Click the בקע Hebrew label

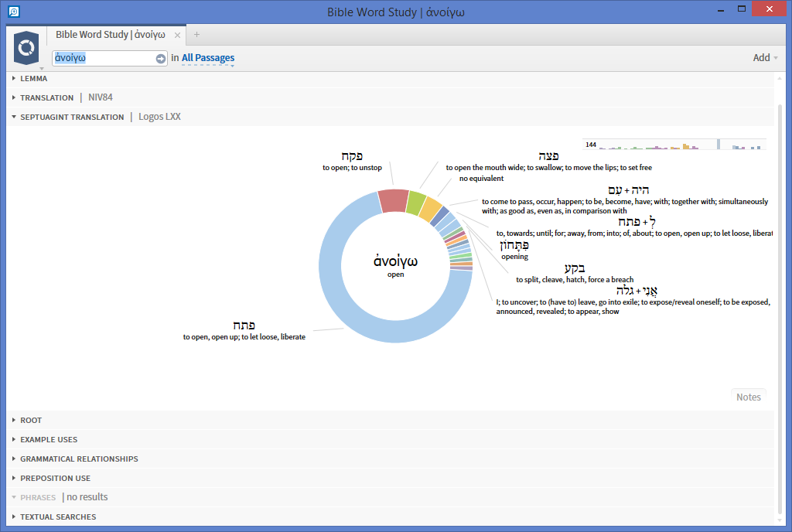click(575, 268)
